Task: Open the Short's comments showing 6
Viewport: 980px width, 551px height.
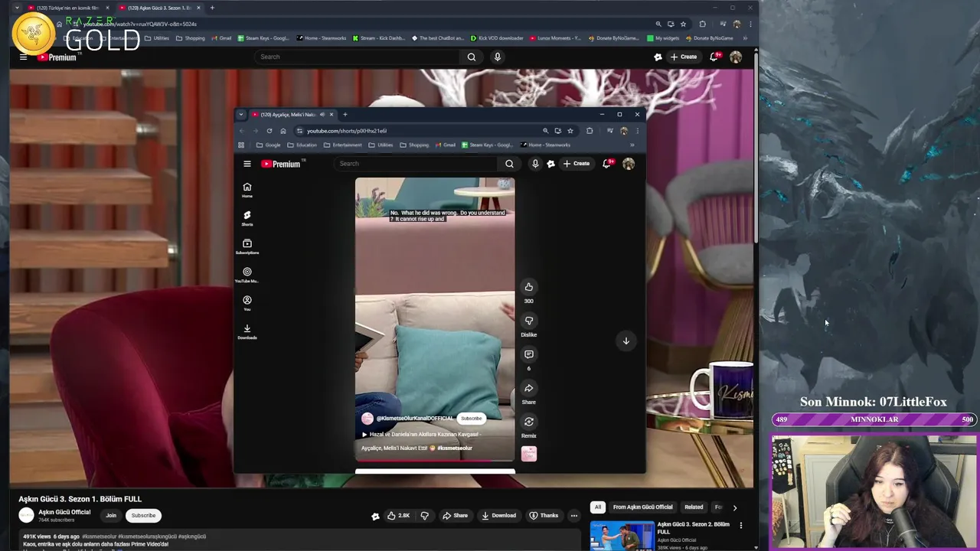Action: pos(528,354)
